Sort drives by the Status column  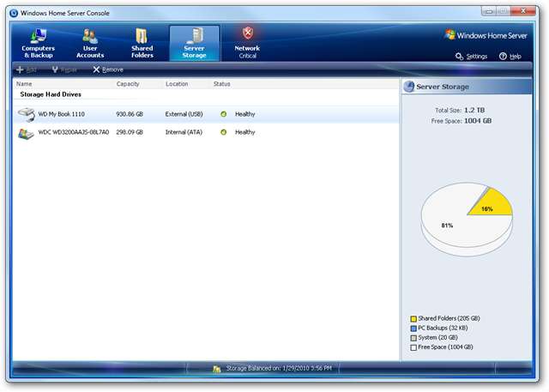tap(222, 84)
